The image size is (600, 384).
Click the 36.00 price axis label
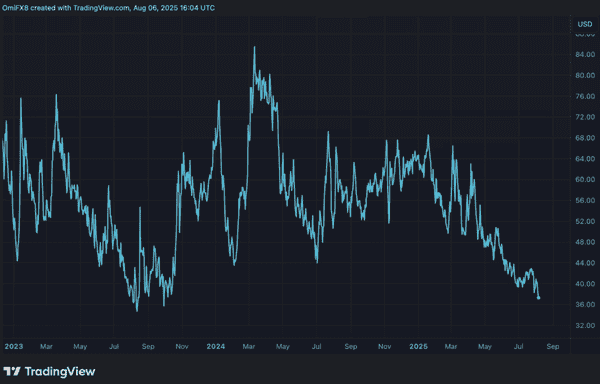[585, 304]
